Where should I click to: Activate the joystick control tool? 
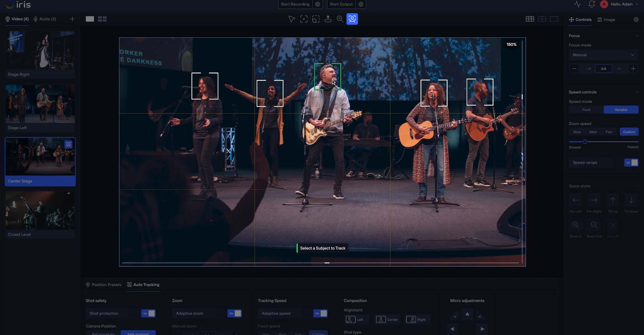click(328, 19)
